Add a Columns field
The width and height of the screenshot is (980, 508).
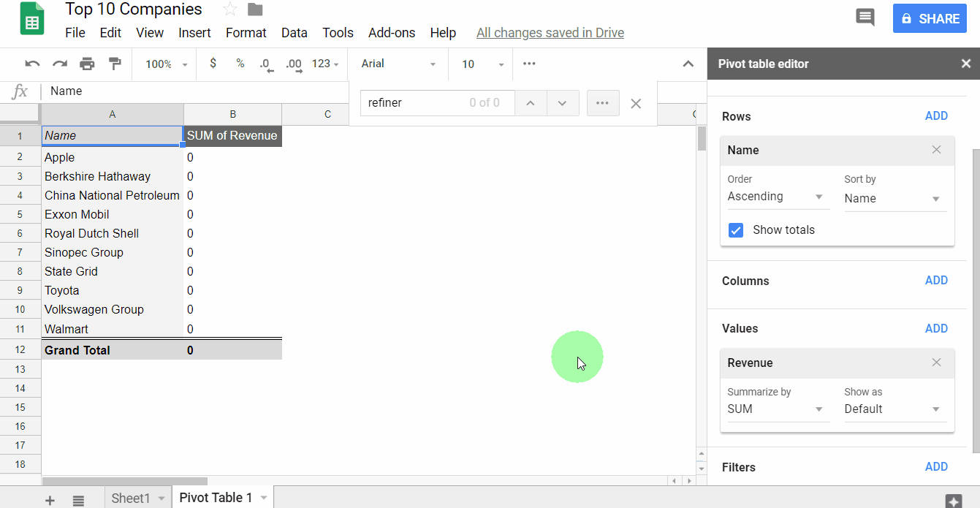coord(936,281)
